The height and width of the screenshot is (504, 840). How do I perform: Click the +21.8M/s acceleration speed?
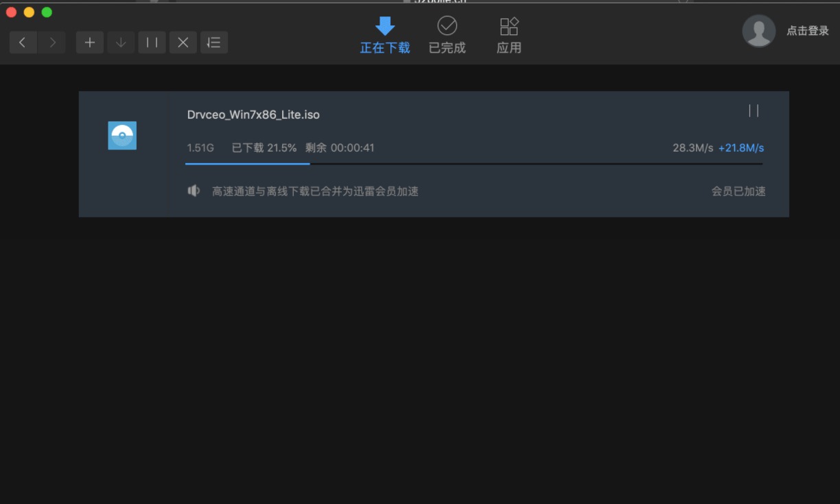[741, 148]
